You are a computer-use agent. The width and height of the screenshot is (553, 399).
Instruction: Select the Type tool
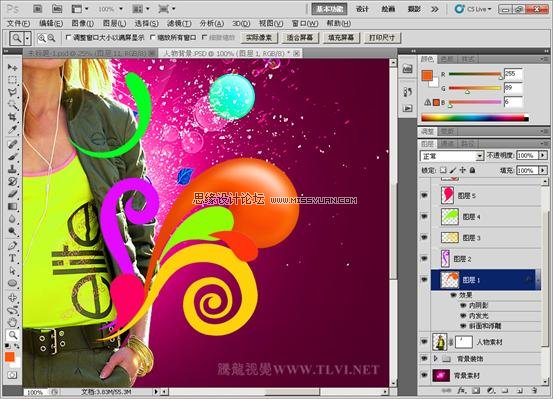pyautogui.click(x=12, y=258)
